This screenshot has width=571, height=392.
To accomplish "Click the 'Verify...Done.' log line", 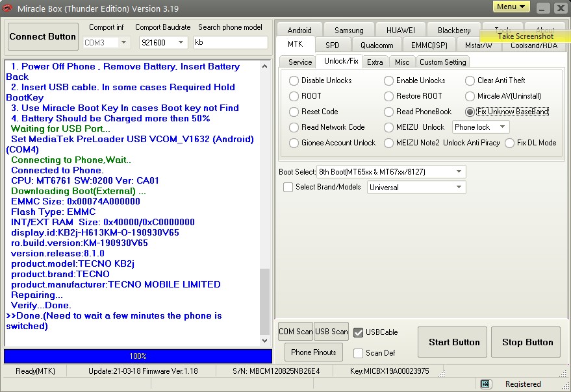I will coord(41,306).
